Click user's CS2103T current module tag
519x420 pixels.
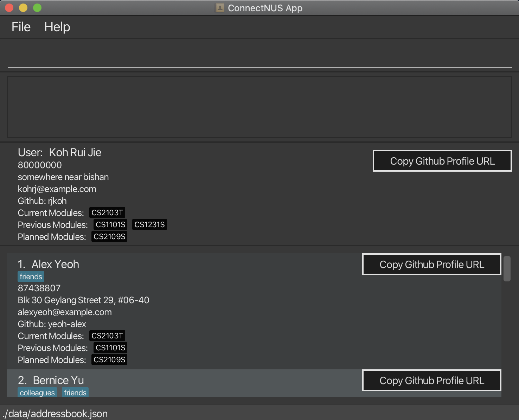[x=107, y=213]
